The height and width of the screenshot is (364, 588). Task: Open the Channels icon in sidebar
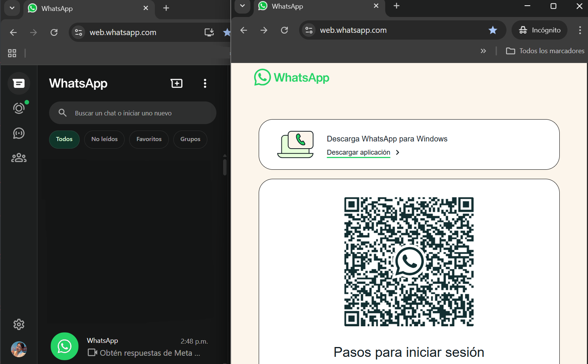pos(19,133)
